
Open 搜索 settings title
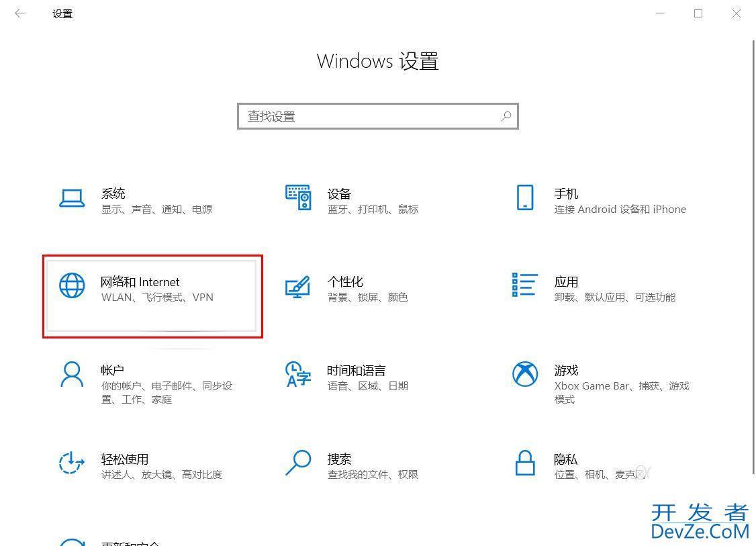point(339,459)
